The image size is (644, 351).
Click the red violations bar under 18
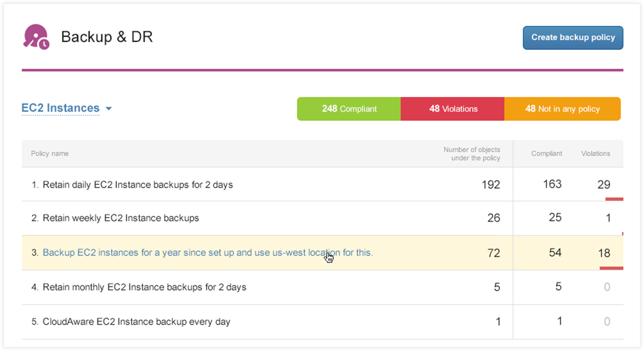click(611, 268)
